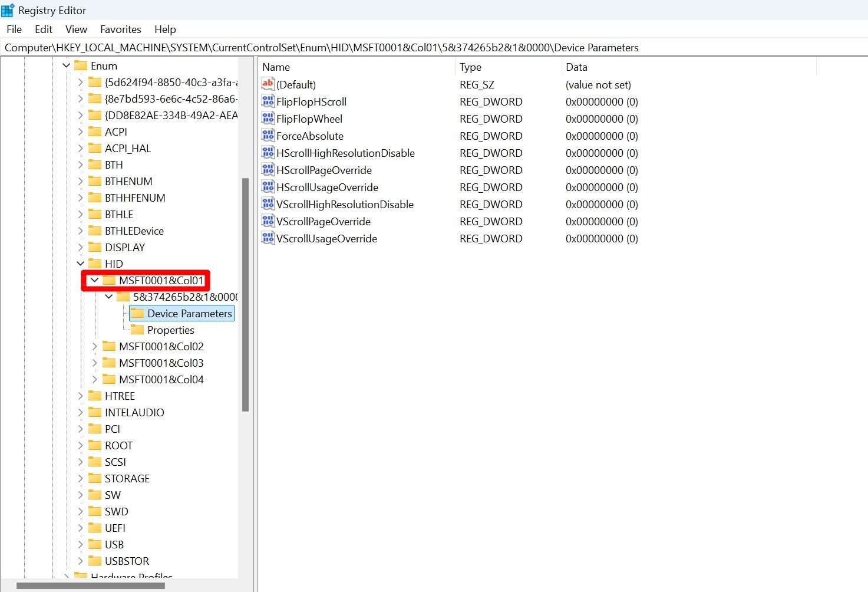
Task: Collapse the MSFT0001&Col01 node
Action: (95, 280)
